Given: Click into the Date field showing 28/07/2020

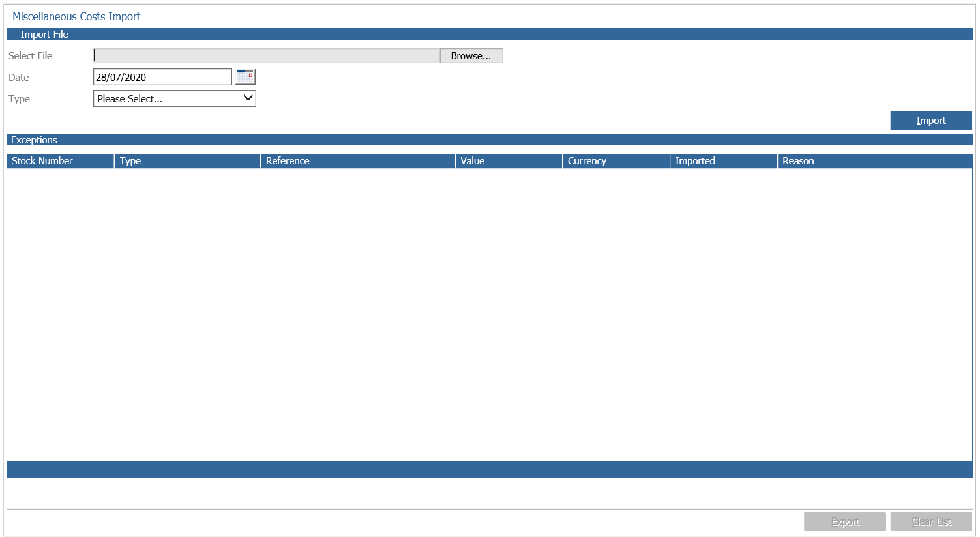Looking at the screenshot, I should (162, 77).
